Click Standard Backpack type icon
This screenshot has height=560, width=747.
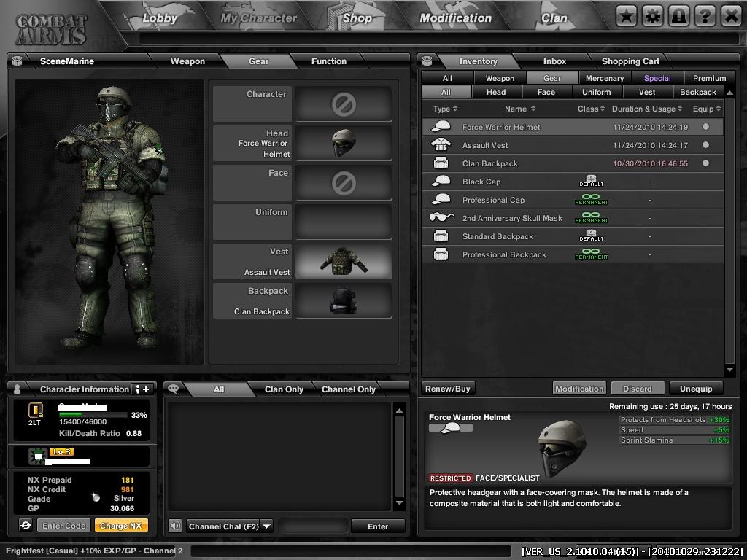point(441,236)
